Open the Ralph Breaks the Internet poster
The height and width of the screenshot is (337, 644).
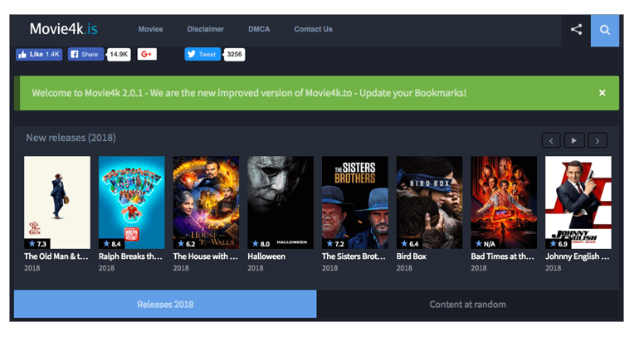[x=131, y=203]
